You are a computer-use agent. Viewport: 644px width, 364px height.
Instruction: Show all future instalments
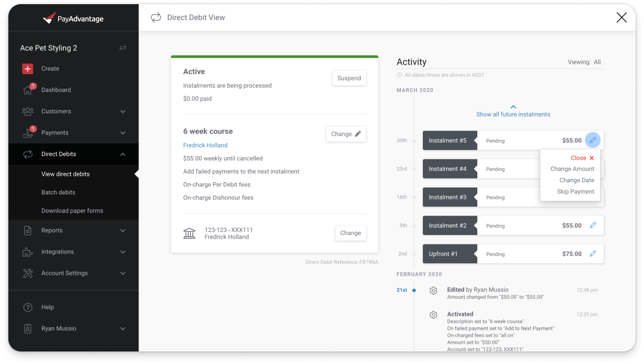point(513,114)
